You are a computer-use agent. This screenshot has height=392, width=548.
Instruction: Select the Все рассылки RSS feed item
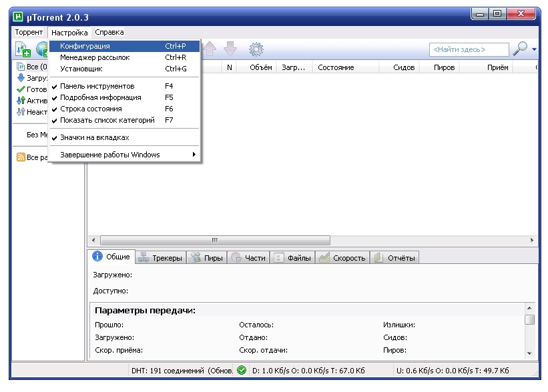pyautogui.click(x=32, y=157)
